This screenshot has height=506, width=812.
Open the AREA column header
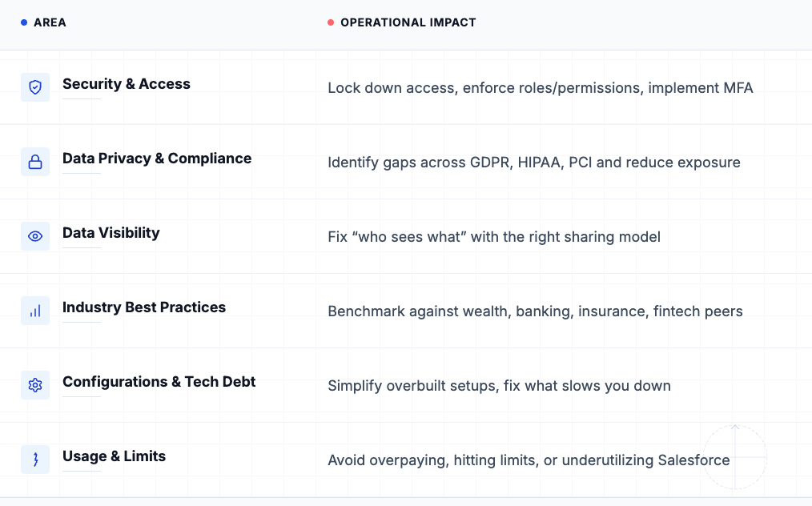pyautogui.click(x=50, y=22)
